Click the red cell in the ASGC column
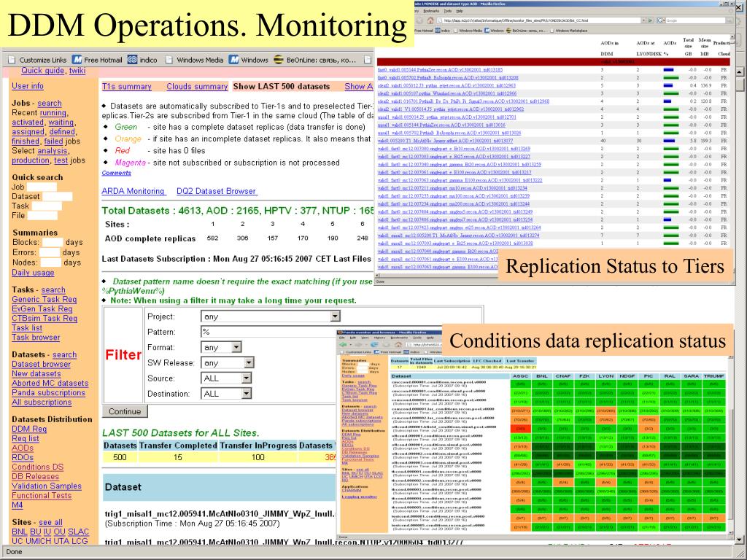 520,429
